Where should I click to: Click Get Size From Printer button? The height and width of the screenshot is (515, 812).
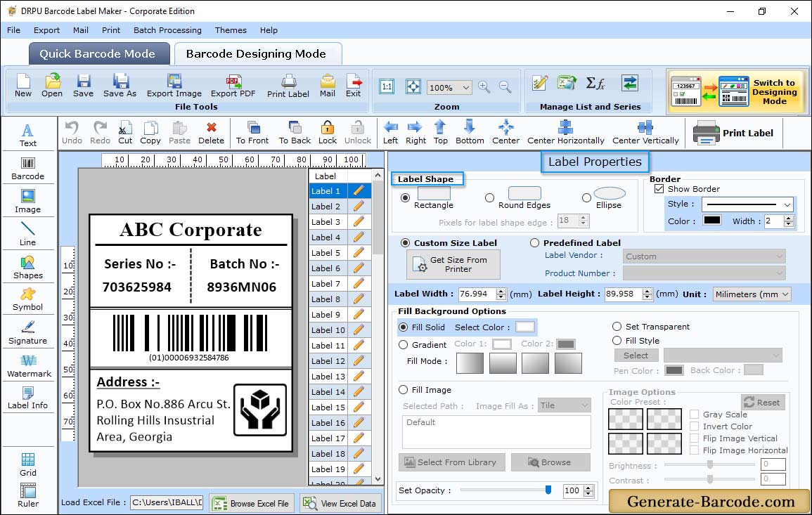(453, 264)
